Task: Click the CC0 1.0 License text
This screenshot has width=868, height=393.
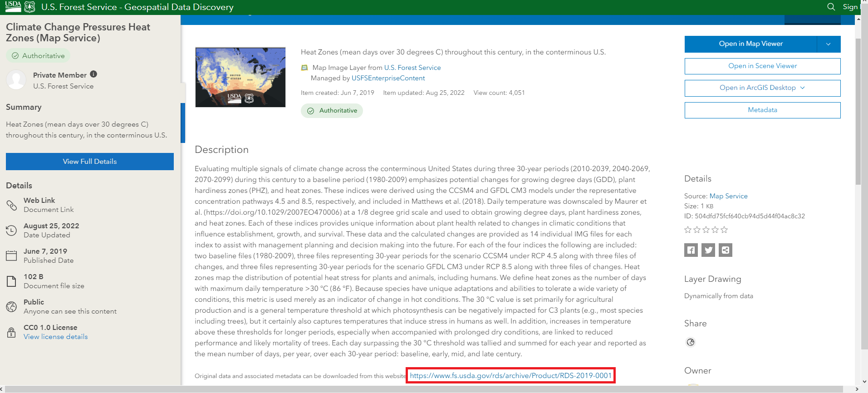Action: [50, 328]
